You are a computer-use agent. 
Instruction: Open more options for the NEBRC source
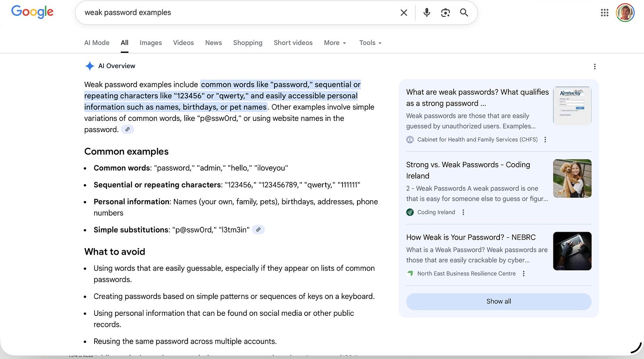click(x=524, y=274)
